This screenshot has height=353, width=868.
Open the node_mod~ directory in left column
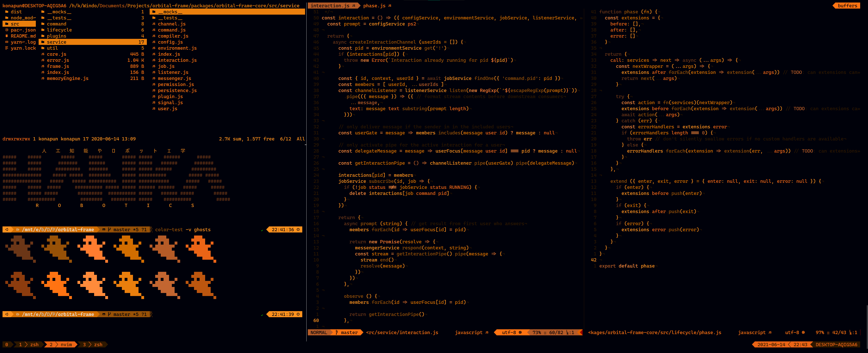tap(22, 18)
